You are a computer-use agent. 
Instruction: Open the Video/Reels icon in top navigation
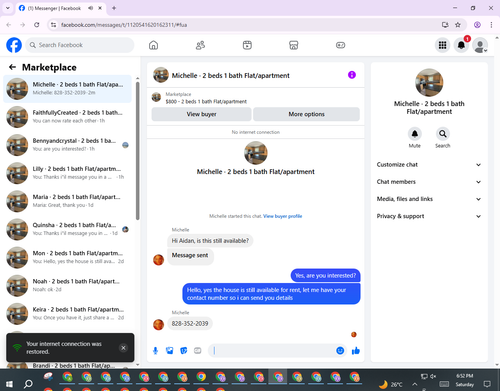pos(247,45)
